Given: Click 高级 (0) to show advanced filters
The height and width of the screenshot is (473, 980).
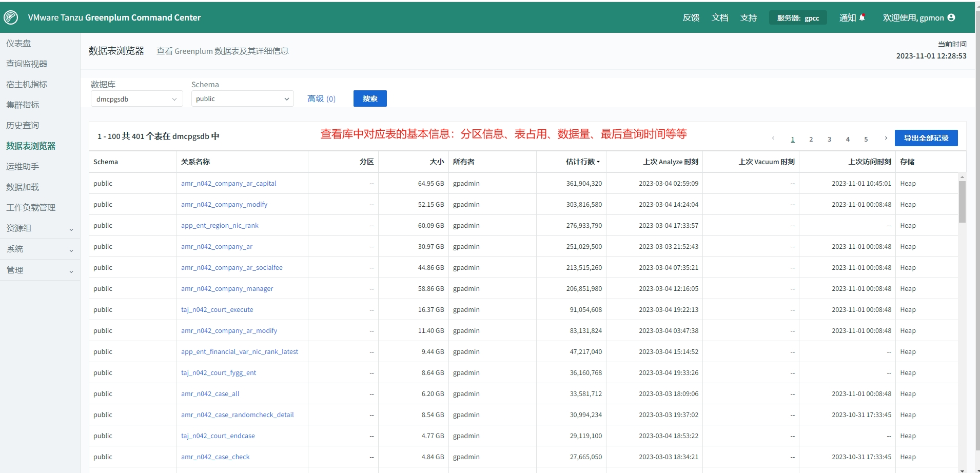Looking at the screenshot, I should tap(321, 98).
